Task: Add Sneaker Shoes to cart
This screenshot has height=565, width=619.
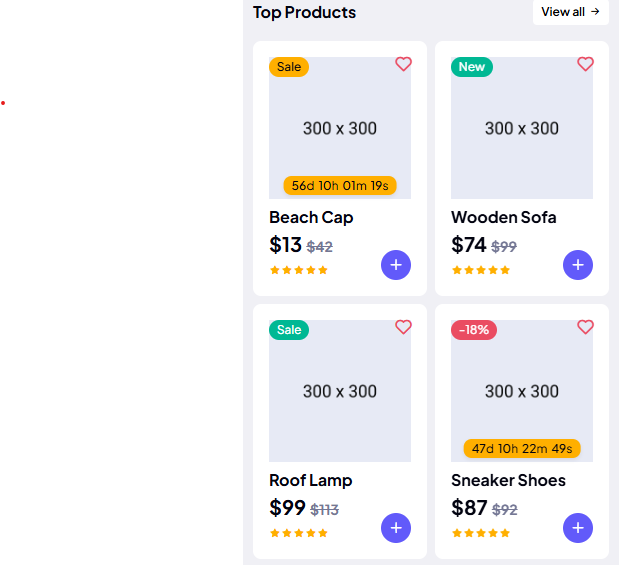Action: pos(578,528)
